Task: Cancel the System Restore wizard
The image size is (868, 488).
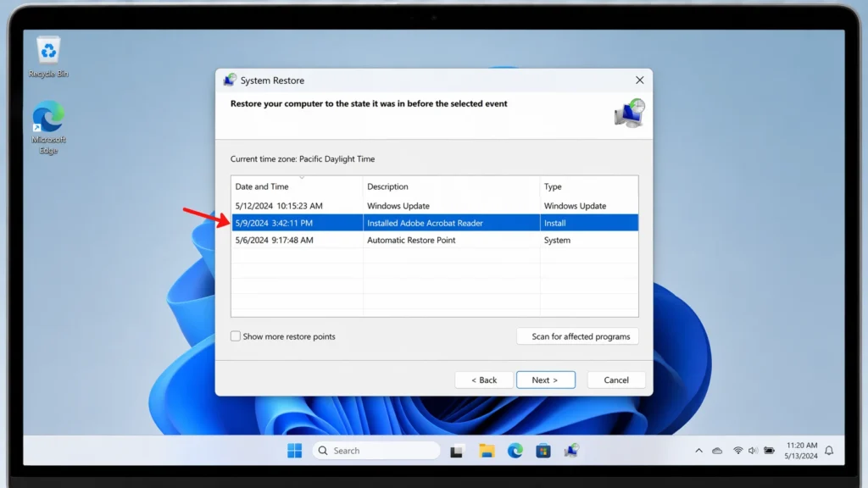Action: (x=616, y=380)
